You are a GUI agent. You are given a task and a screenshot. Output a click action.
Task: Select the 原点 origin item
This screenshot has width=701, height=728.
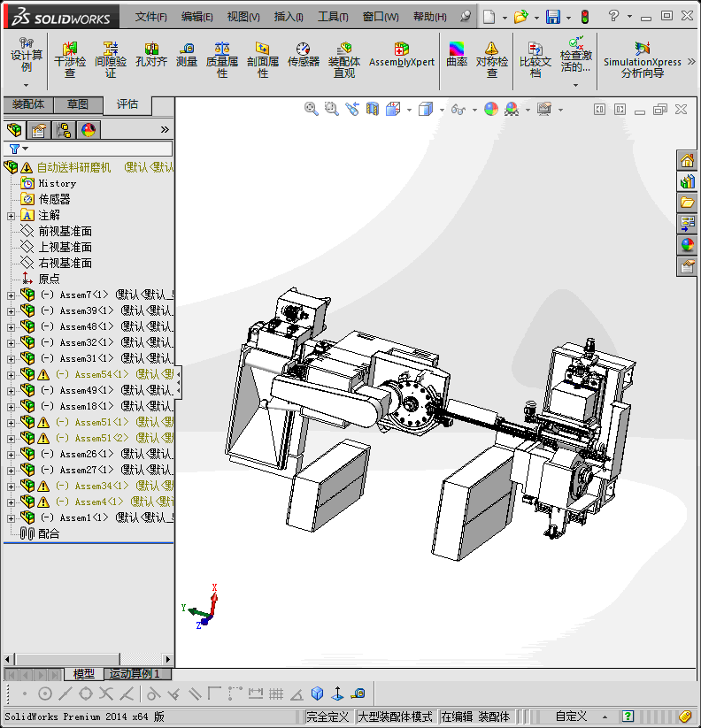point(49,279)
